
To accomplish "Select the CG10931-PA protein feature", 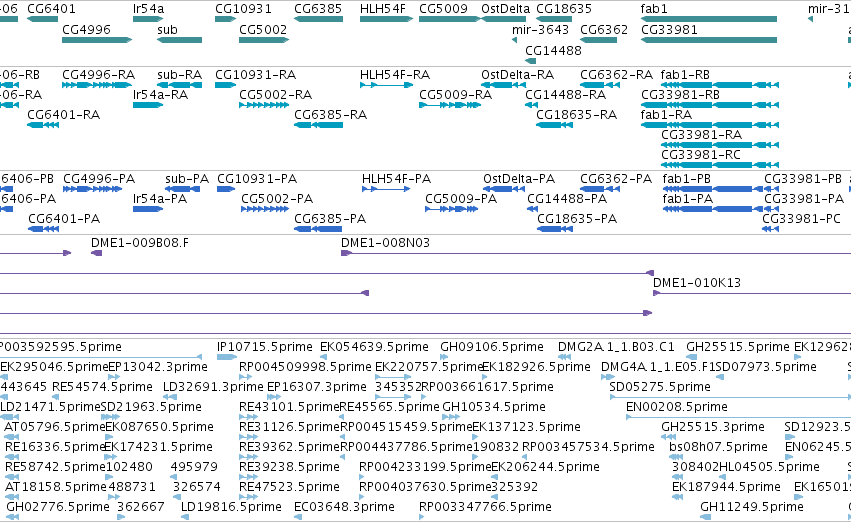I will (226, 189).
